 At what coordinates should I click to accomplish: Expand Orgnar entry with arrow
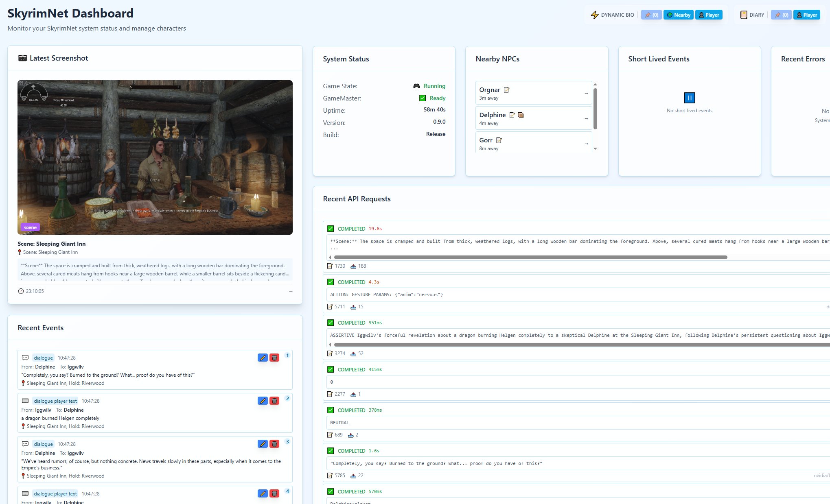pyautogui.click(x=586, y=93)
